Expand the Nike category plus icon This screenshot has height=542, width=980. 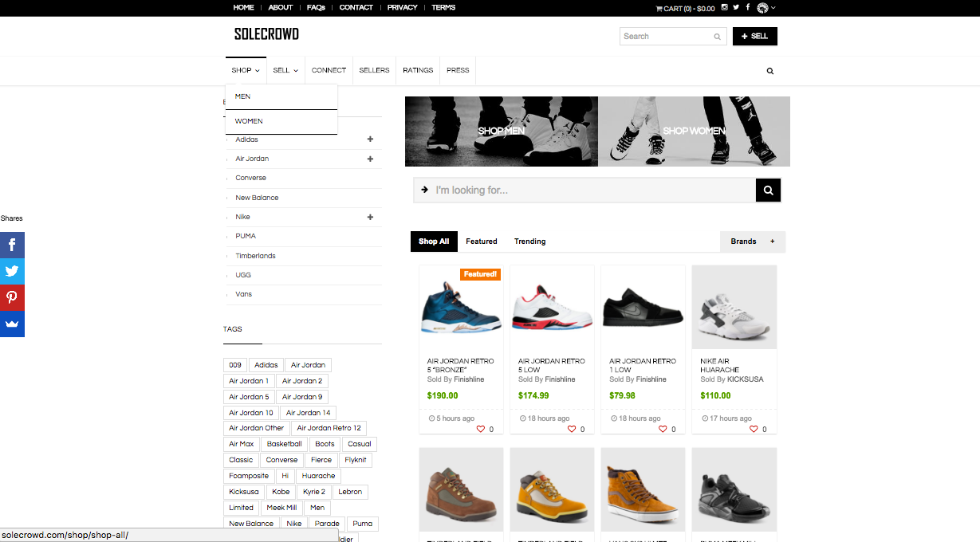pyautogui.click(x=370, y=217)
